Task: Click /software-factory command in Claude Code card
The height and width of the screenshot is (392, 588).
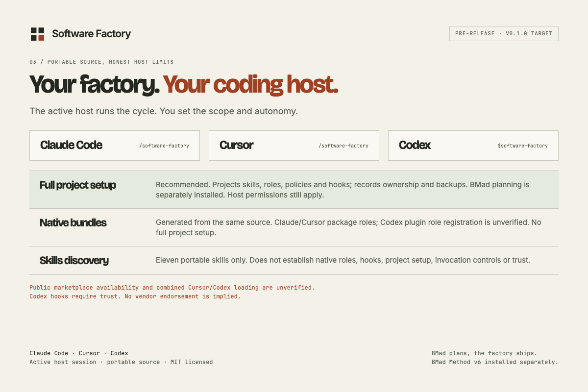Action: tap(164, 146)
